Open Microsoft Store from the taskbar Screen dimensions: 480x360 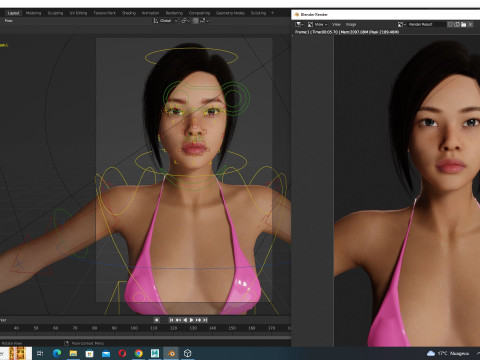coord(89,353)
